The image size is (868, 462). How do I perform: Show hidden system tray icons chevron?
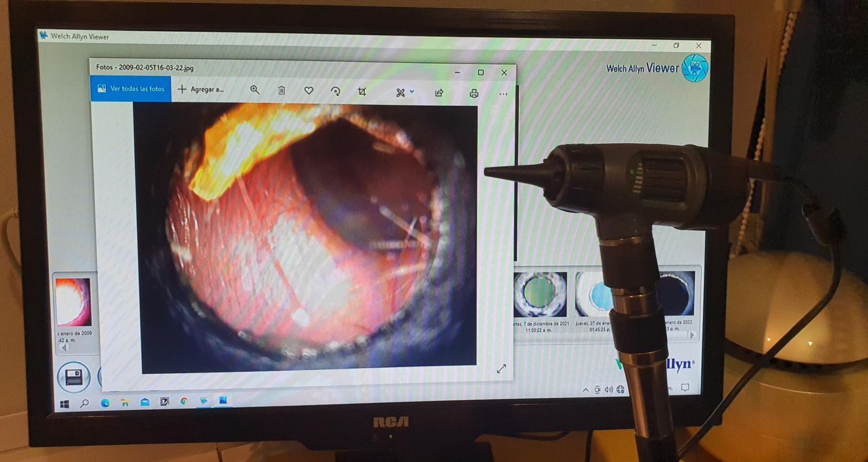tap(585, 389)
